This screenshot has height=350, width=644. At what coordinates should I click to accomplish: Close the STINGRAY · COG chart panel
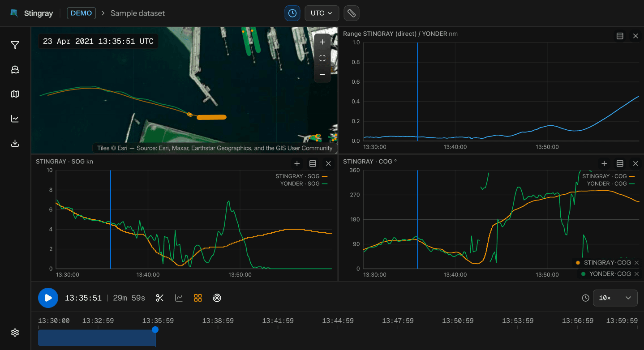[635, 163]
